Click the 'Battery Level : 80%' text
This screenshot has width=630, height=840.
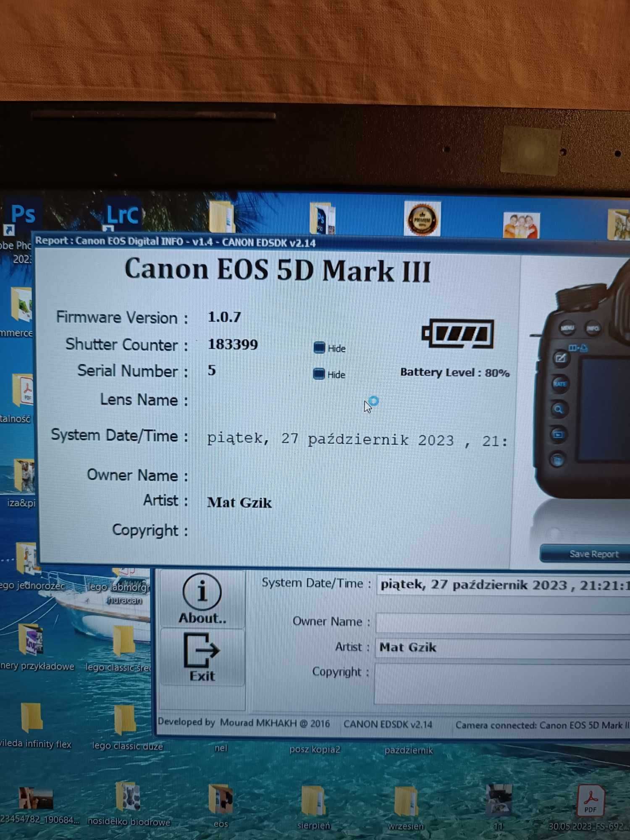[455, 373]
